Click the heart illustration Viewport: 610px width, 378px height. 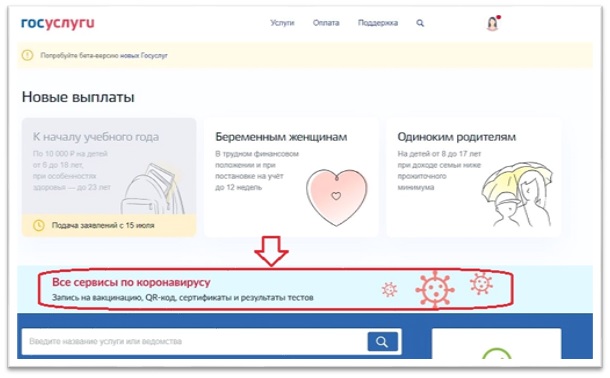[337, 197]
